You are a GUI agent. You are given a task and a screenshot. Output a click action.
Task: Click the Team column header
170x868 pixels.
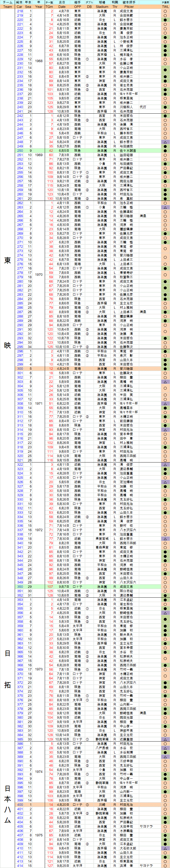coord(7,6)
